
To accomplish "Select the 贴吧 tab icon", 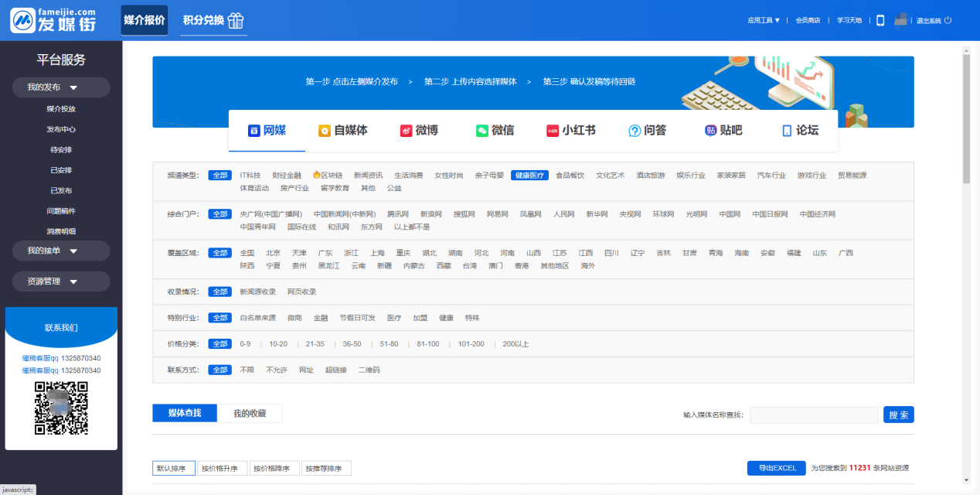I will point(711,131).
